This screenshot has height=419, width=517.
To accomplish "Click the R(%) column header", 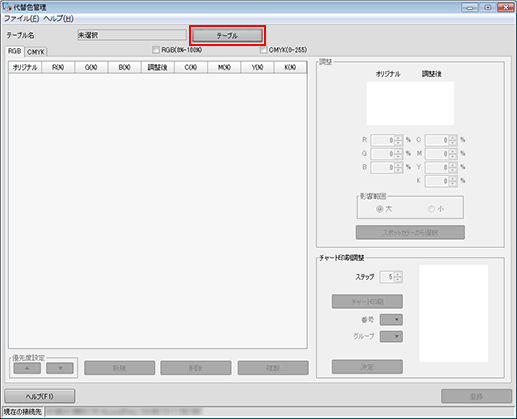I will coord(58,67).
